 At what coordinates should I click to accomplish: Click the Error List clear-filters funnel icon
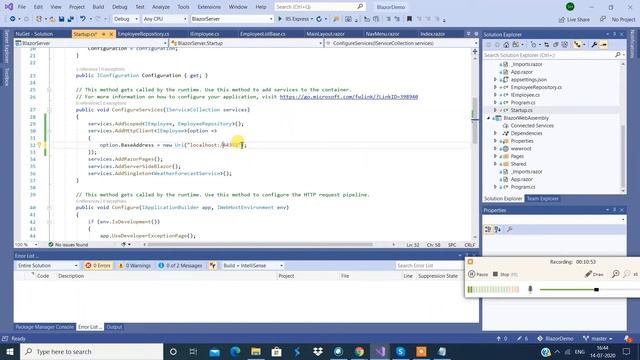[213, 266]
